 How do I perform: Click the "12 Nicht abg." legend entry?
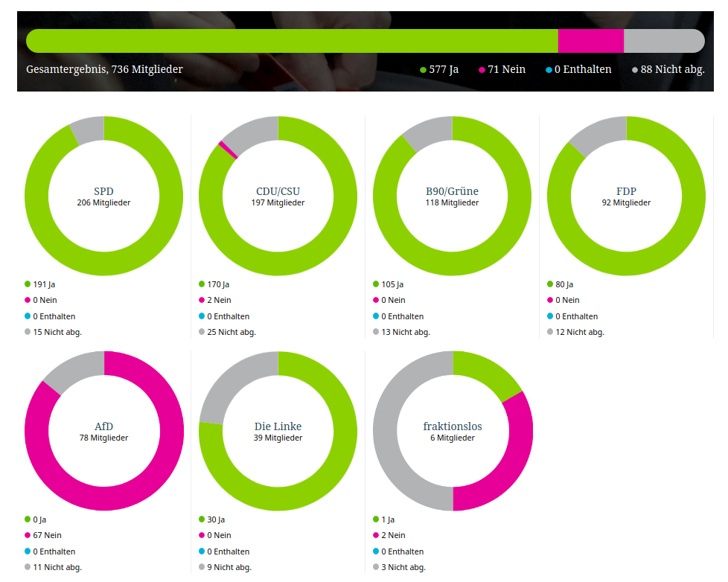pos(575,333)
